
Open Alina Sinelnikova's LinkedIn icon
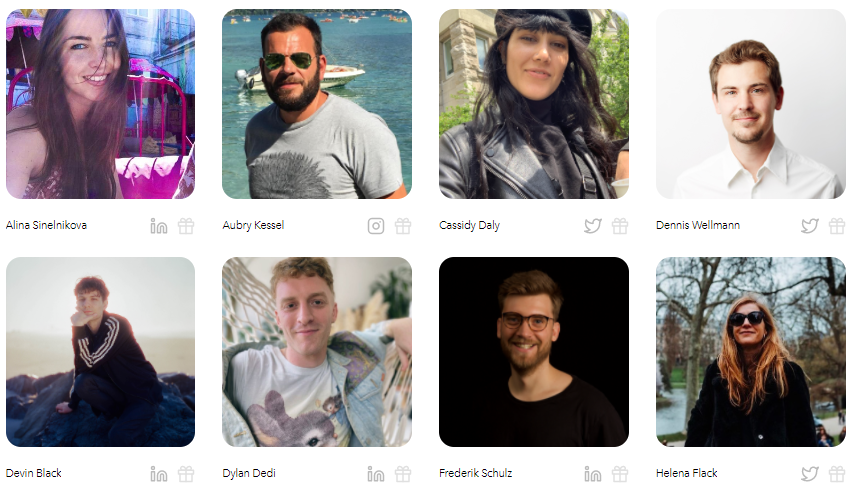159,226
